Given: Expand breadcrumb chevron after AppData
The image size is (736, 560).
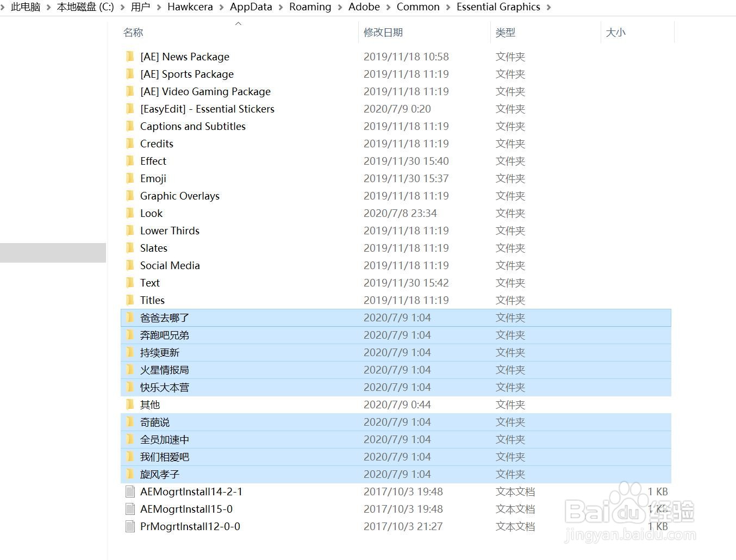Looking at the screenshot, I should coord(280,7).
